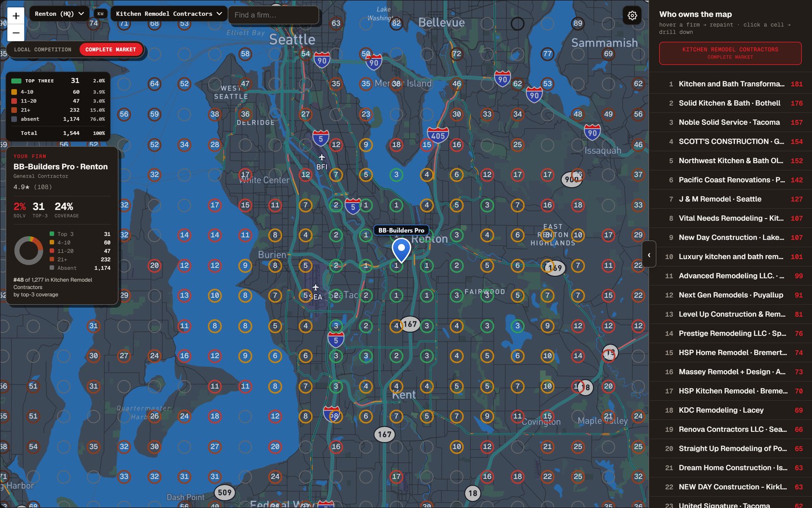
Task: Select Dream Home Construction row
Action: click(731, 468)
